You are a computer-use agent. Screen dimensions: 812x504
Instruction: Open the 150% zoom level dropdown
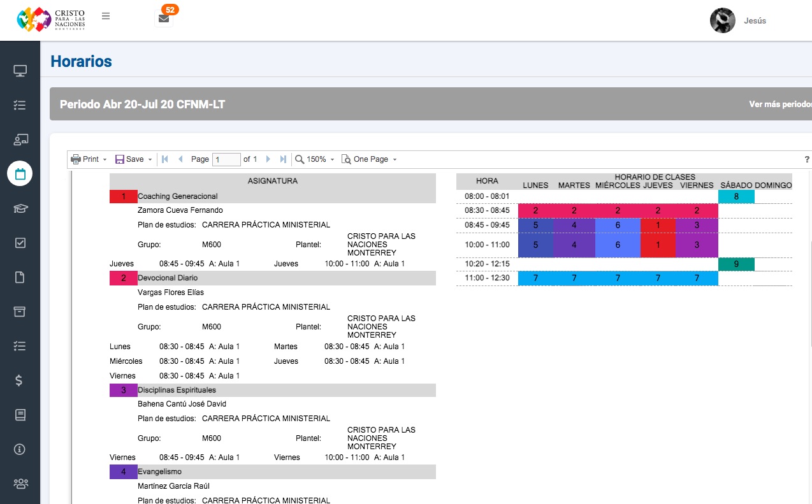click(315, 159)
